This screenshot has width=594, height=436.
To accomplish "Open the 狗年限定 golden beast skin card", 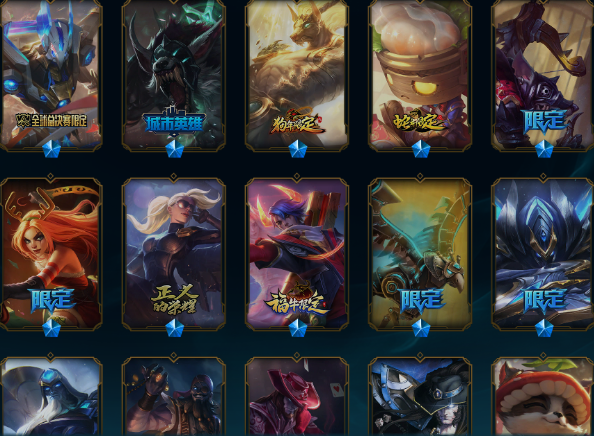I will click(x=297, y=75).
